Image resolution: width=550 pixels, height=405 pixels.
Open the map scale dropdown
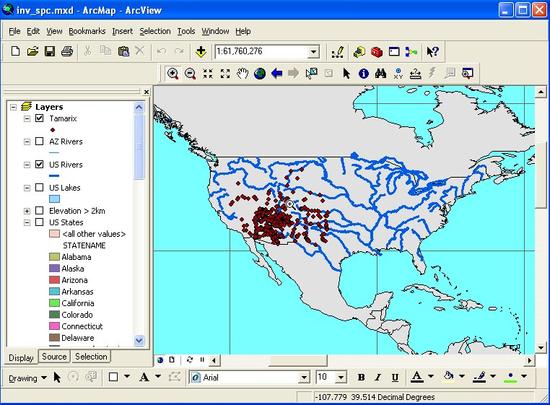pos(314,52)
